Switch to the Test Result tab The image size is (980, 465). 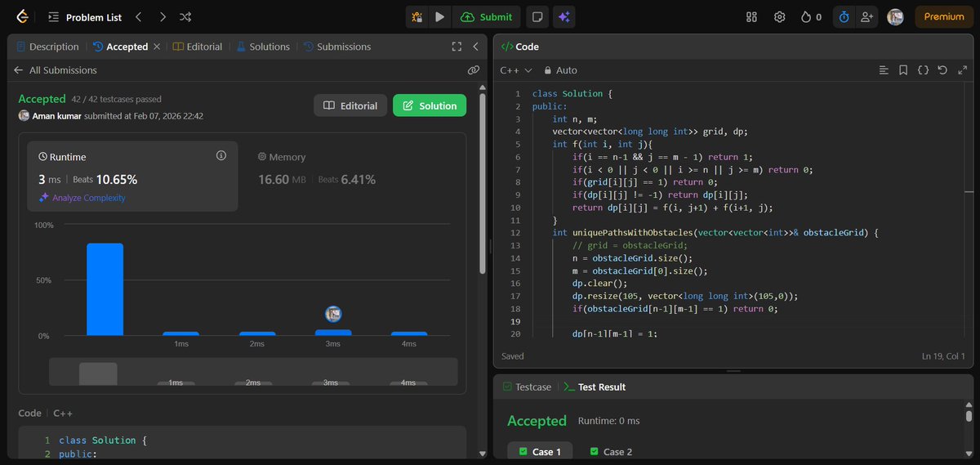[x=595, y=387]
